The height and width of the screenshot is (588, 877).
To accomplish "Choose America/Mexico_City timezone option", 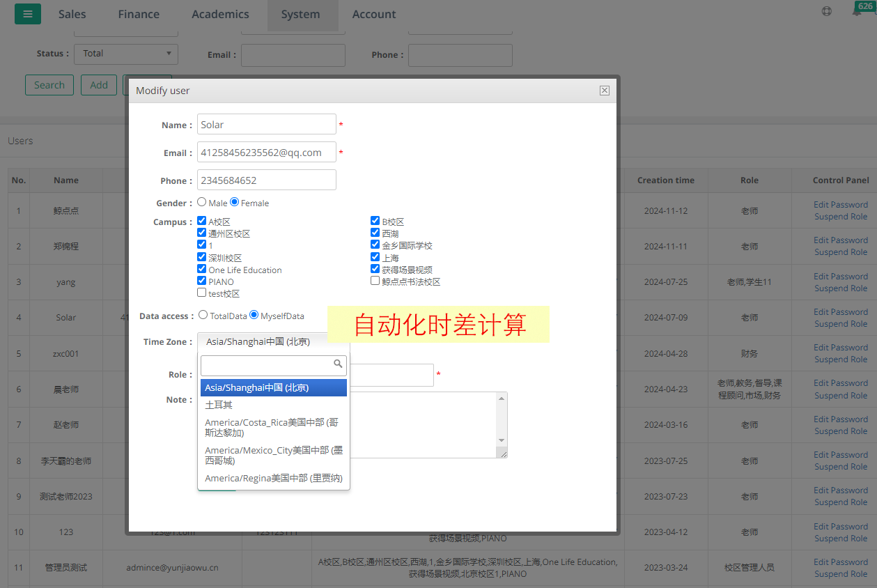I will coord(273,456).
